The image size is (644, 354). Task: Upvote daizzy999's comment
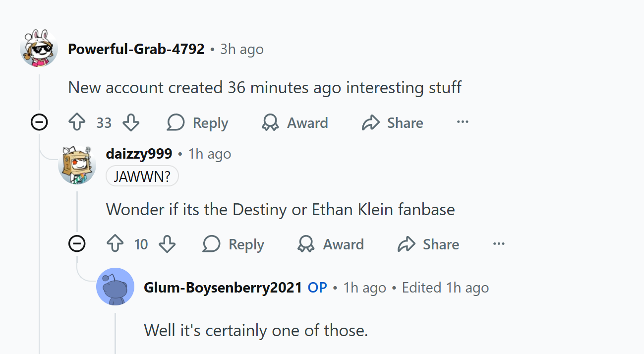point(115,244)
